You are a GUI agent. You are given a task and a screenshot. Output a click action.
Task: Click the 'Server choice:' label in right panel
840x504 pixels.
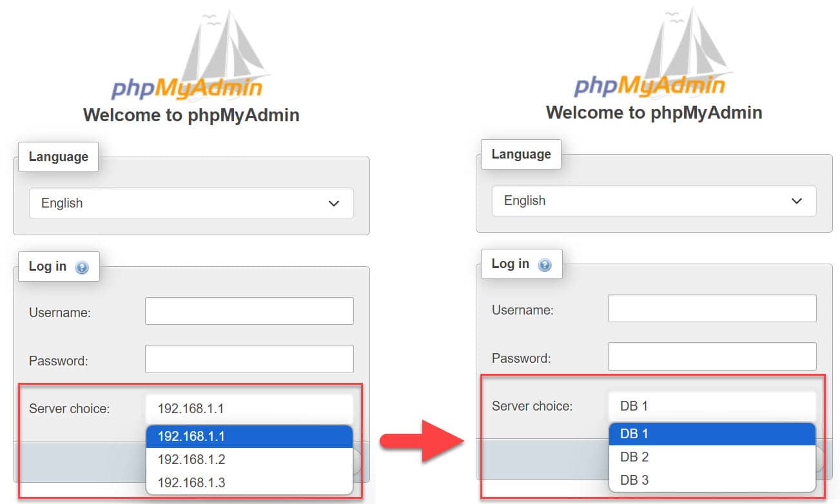point(532,406)
